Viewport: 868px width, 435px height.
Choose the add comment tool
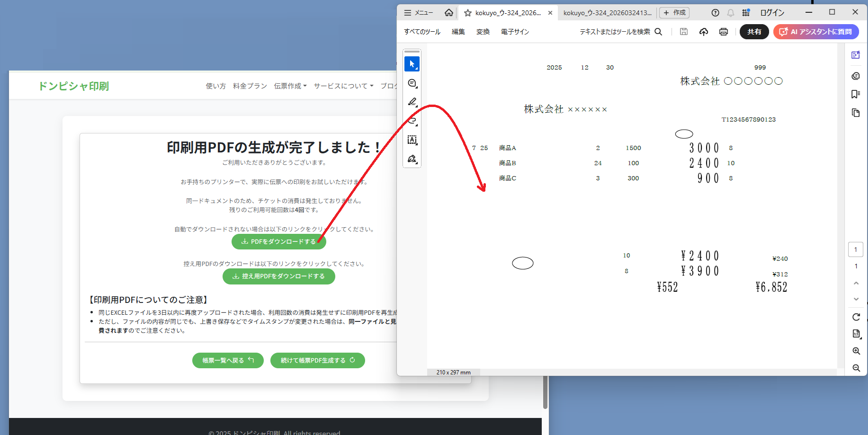point(412,83)
